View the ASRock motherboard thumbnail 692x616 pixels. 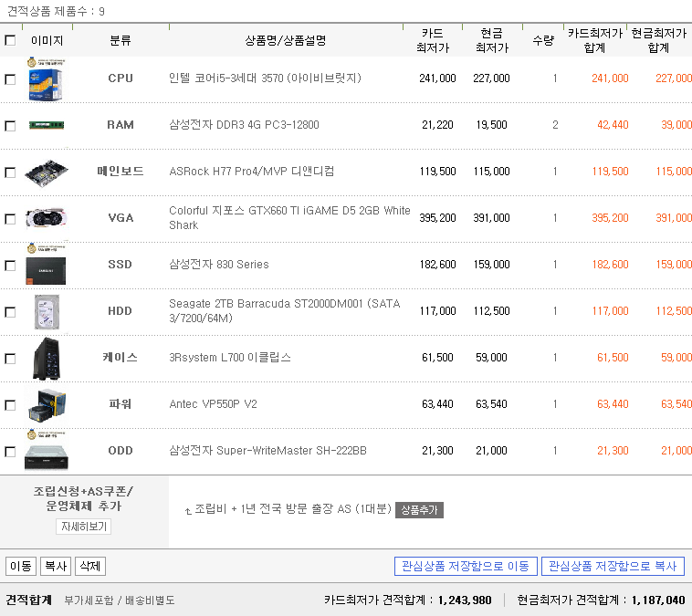(47, 172)
